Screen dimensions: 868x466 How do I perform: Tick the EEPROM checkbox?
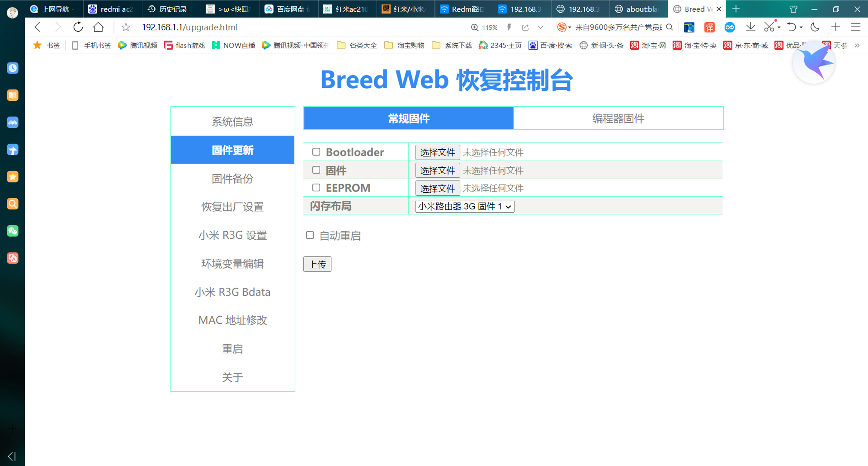[316, 188]
